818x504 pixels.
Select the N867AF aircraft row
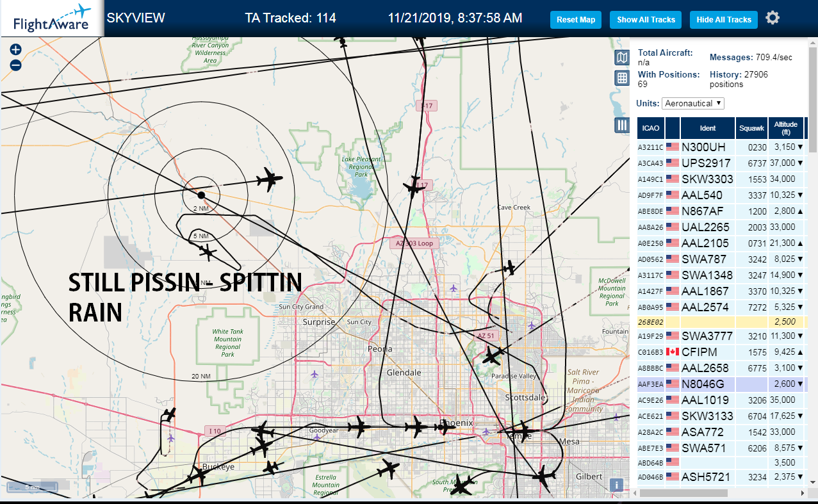pyautogui.click(x=722, y=211)
